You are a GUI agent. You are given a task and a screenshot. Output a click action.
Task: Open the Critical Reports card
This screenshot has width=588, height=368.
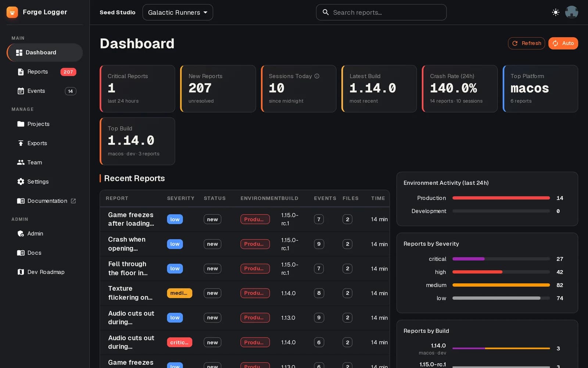click(137, 89)
